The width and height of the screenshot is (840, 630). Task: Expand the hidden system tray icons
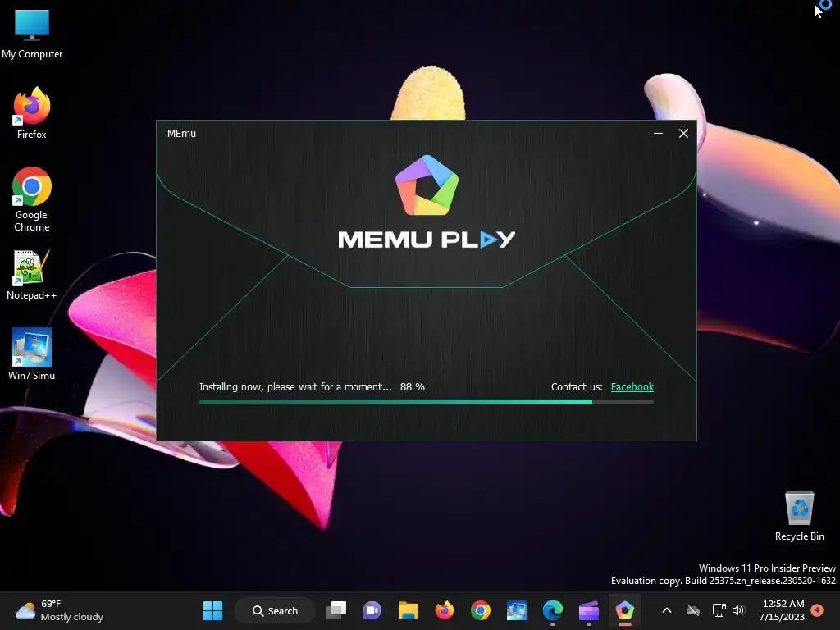tap(667, 610)
